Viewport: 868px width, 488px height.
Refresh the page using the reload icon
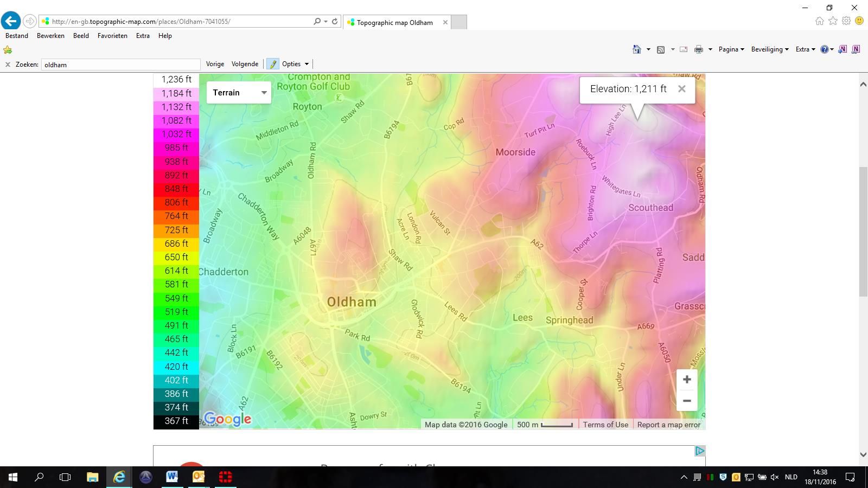(335, 22)
